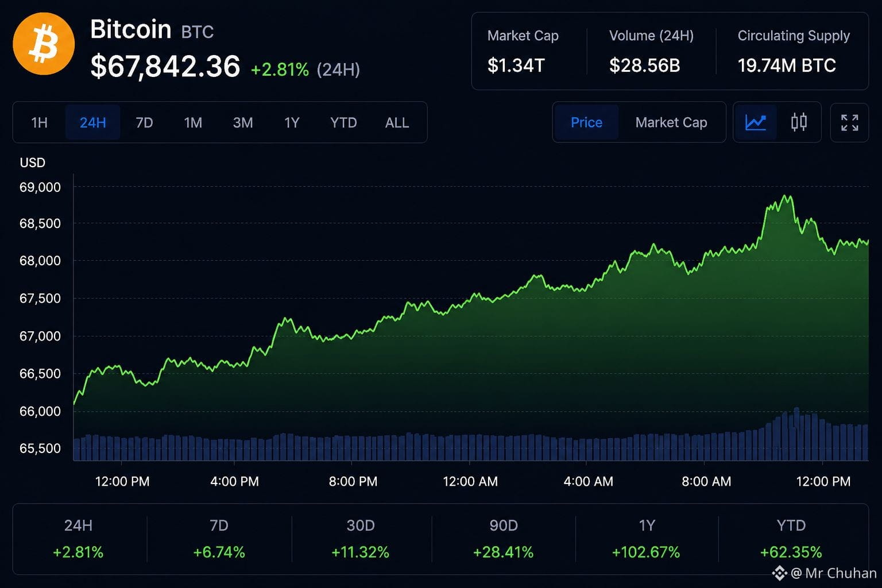
Task: Switch to the line chart view icon
Action: (x=756, y=122)
